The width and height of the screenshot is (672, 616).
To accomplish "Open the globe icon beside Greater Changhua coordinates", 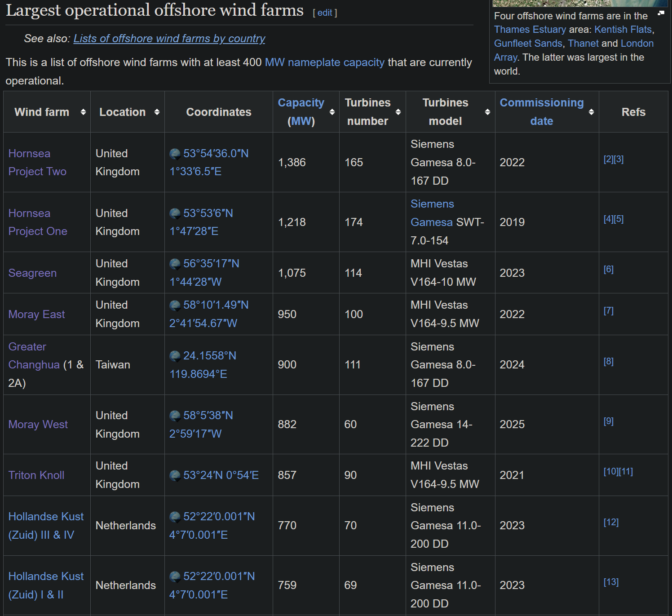I will tap(175, 356).
